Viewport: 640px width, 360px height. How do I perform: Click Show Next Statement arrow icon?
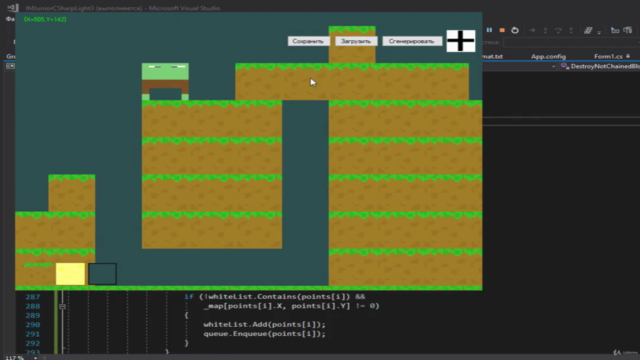[x=532, y=30]
